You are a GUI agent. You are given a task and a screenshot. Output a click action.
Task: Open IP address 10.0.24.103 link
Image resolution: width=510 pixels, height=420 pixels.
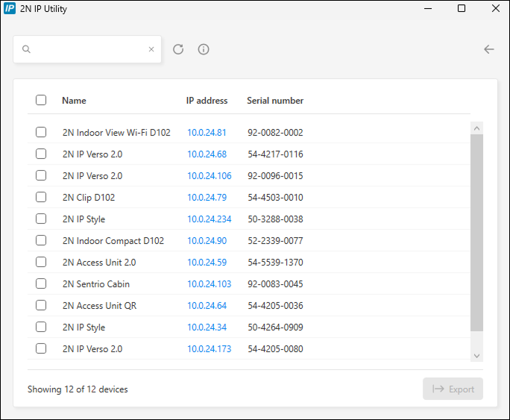click(209, 284)
